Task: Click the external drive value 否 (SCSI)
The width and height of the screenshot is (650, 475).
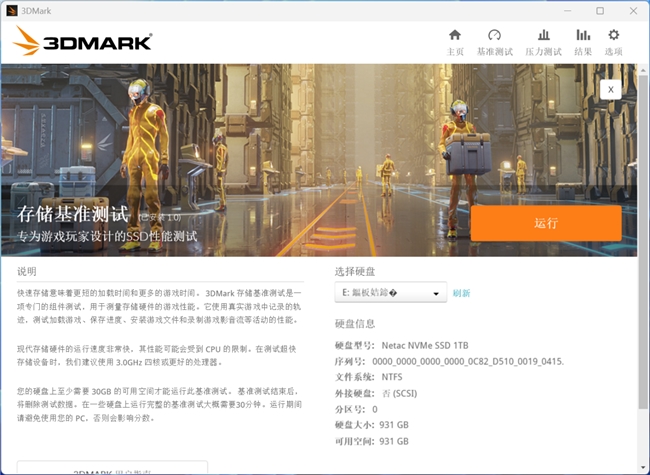Action: pos(399,393)
